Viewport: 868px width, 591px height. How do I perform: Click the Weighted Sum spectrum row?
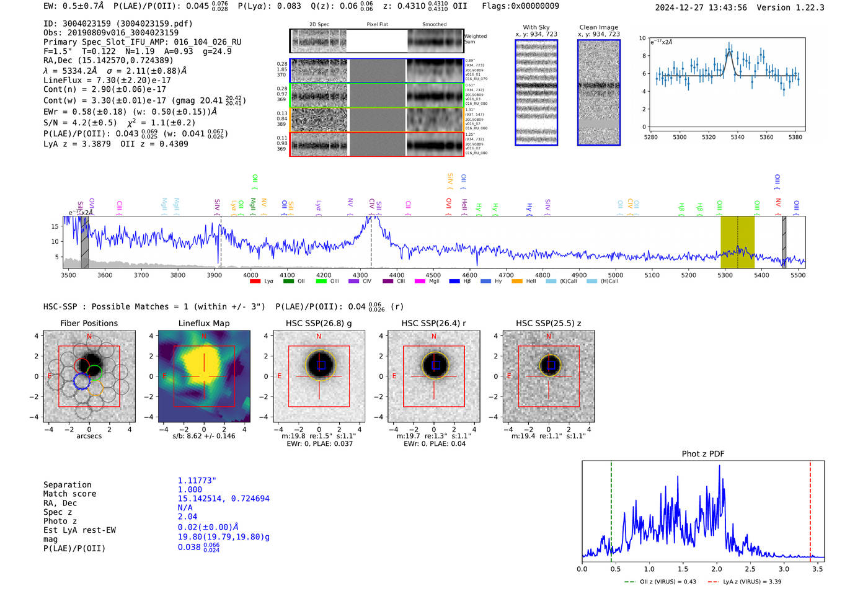pos(376,41)
